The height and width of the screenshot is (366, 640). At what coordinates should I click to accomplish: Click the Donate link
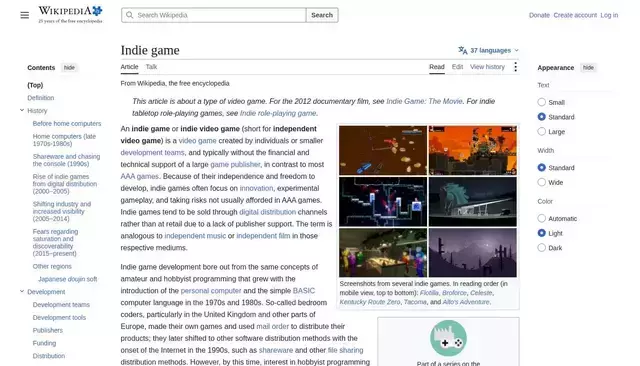click(539, 15)
